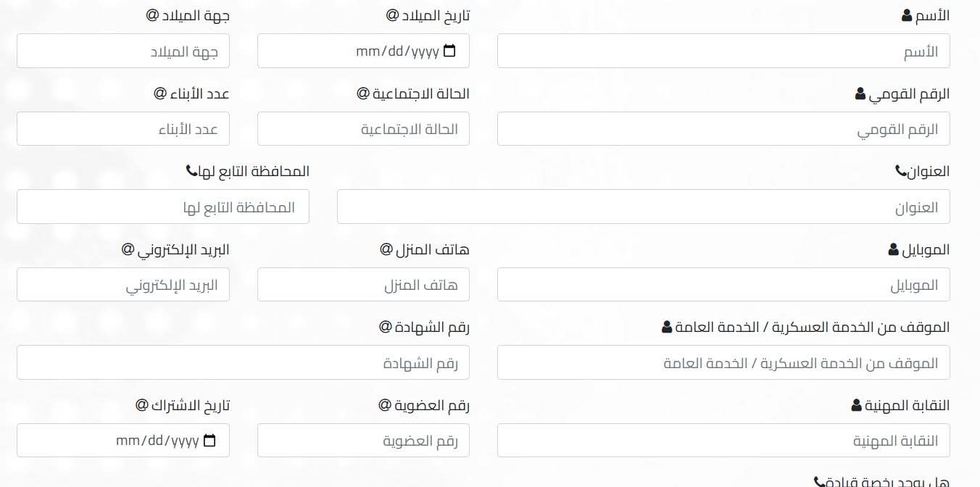The image size is (980, 487).
Task: Select the الحالة الاجتماعية marital status field
Action: coord(363,128)
